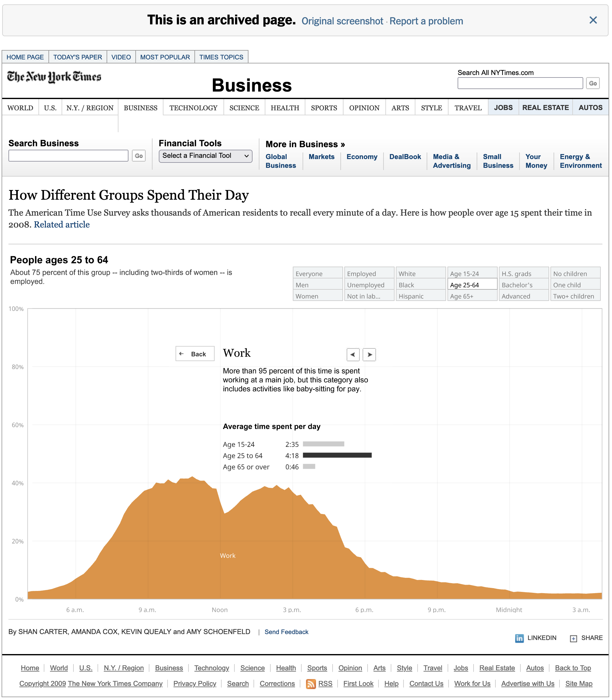Open the TECHNOLOGY section tab
The height and width of the screenshot is (700, 612).
(193, 108)
